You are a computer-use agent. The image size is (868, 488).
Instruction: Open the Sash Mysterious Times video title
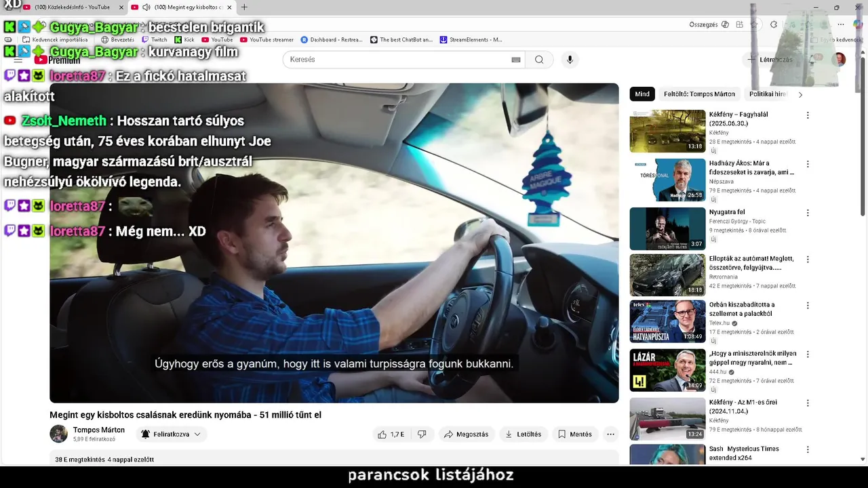click(x=744, y=453)
